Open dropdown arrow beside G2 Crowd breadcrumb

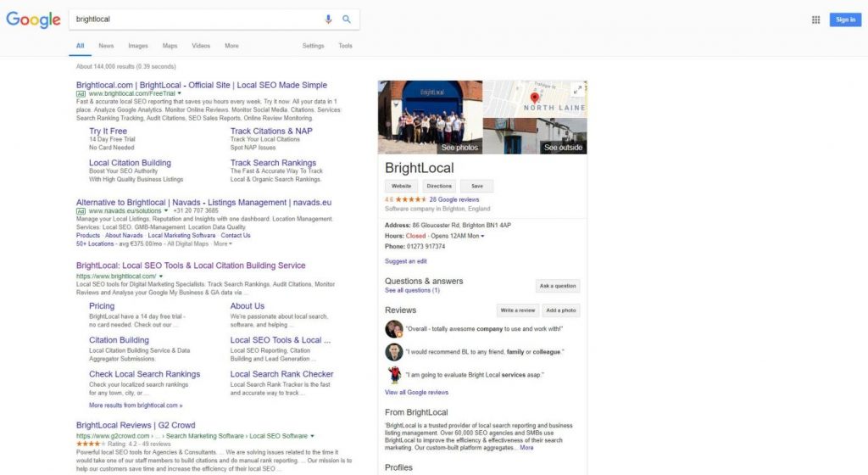tap(312, 436)
